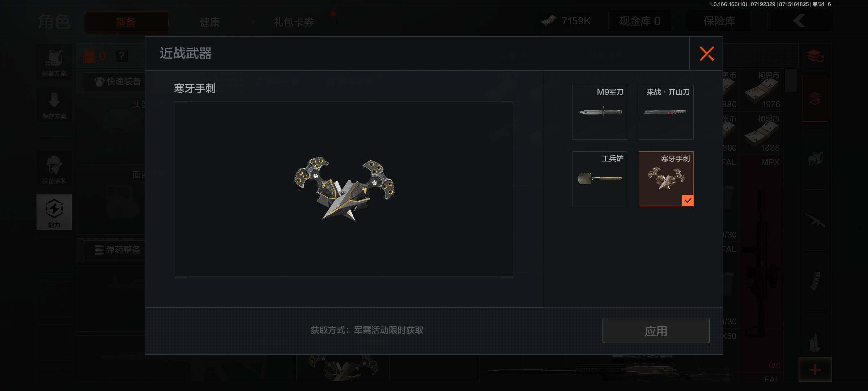Open the 保险库 vault button
This screenshot has width=868, height=391.
point(719,21)
